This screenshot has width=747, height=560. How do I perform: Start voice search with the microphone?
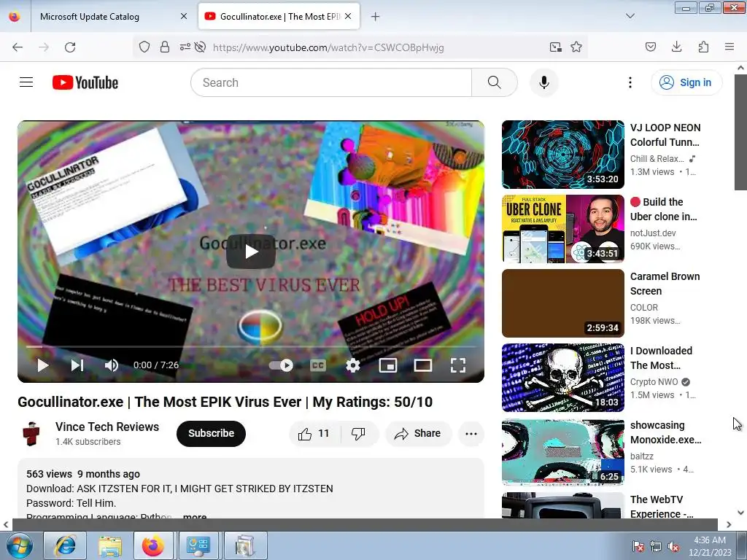pyautogui.click(x=543, y=82)
